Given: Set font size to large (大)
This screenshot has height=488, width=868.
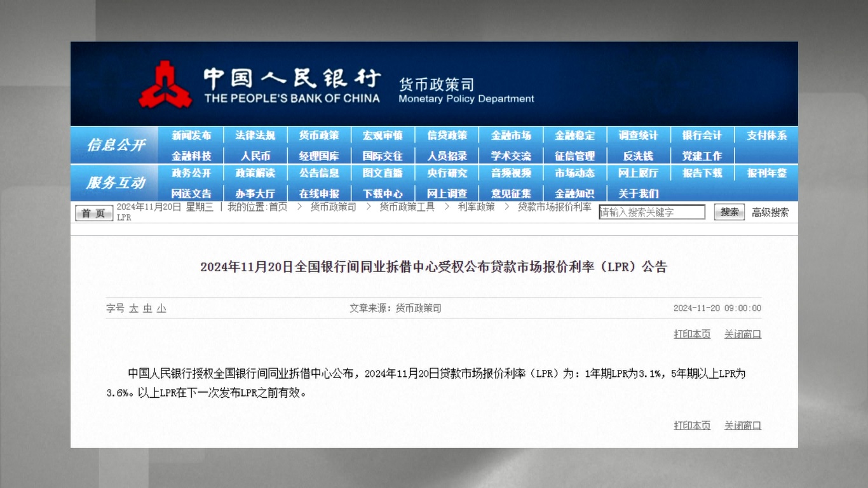Looking at the screenshot, I should coord(133,309).
